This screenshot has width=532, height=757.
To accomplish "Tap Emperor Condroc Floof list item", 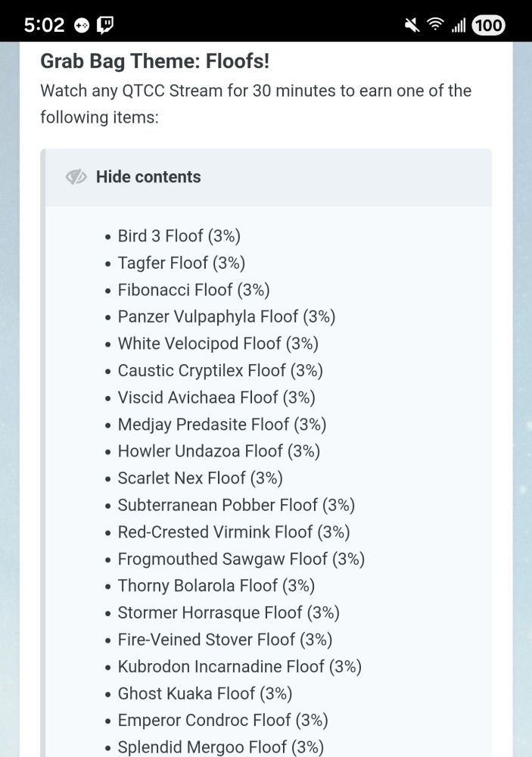I will tap(222, 720).
